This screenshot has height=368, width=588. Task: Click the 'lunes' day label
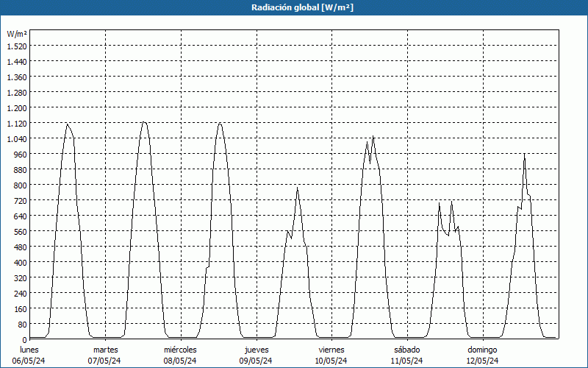pos(29,350)
